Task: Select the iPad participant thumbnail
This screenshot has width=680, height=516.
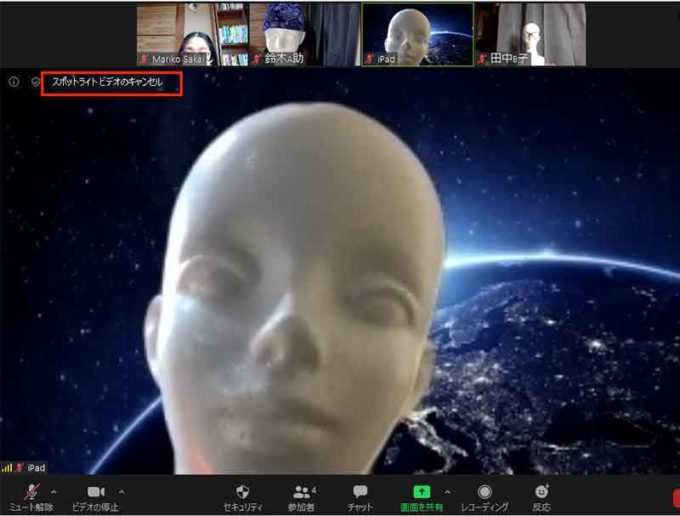Action: tap(418, 35)
